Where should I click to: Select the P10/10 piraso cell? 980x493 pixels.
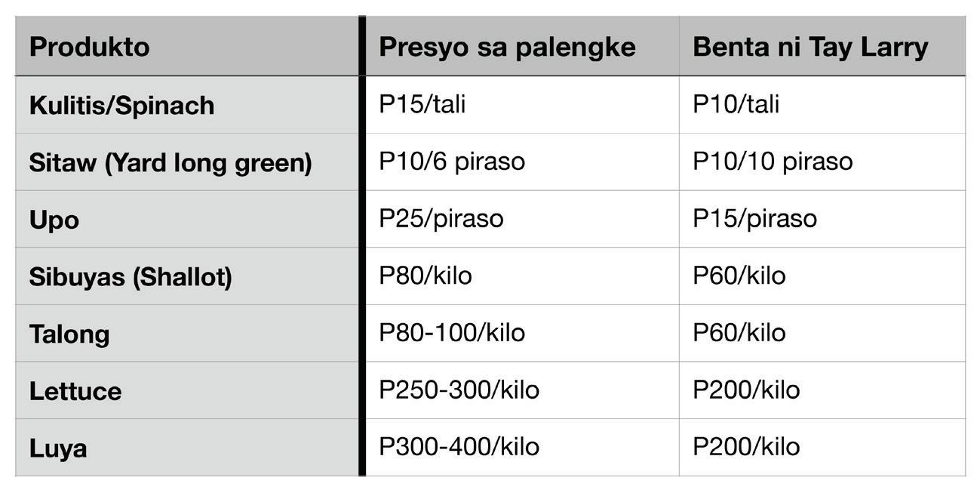[822, 162]
